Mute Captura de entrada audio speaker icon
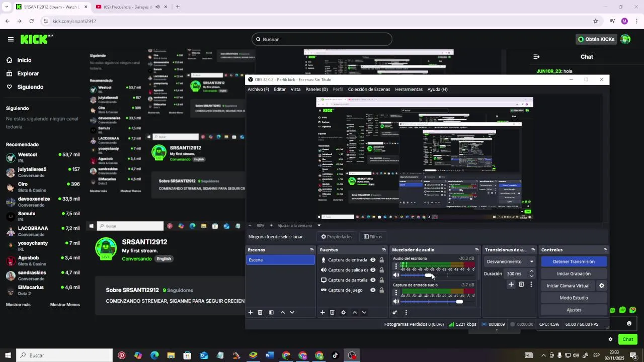Viewport: 644px width, 362px height. [x=396, y=302]
